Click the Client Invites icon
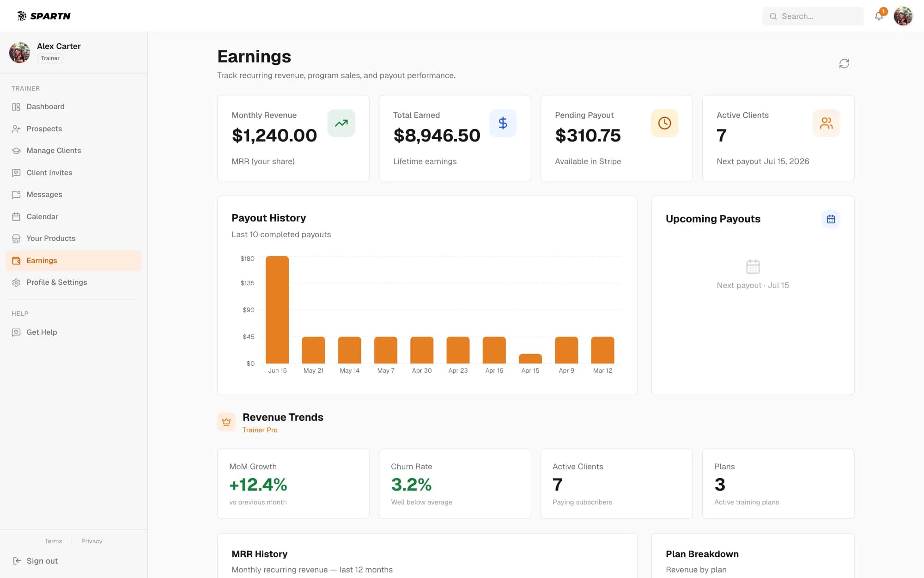The width and height of the screenshot is (924, 578). pyautogui.click(x=16, y=172)
